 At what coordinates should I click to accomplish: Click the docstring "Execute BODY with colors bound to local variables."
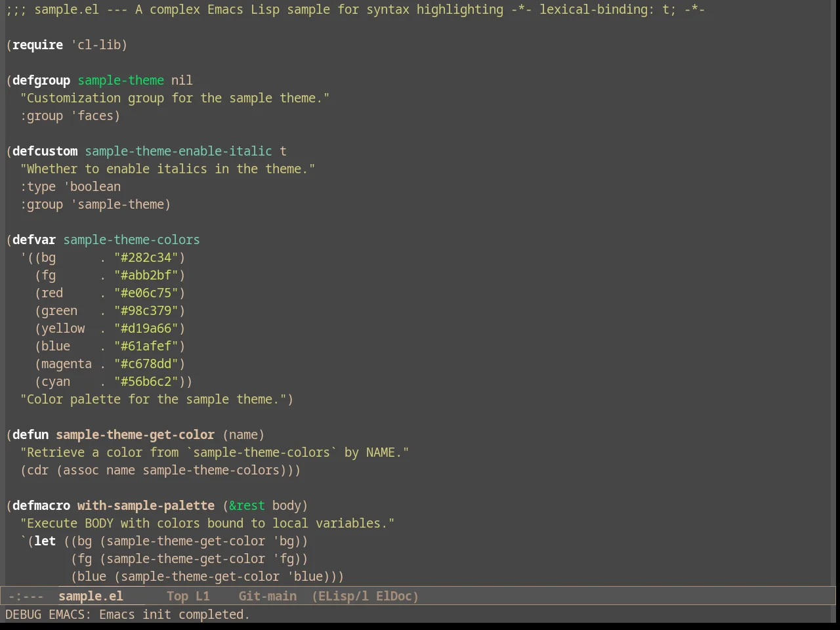point(207,523)
